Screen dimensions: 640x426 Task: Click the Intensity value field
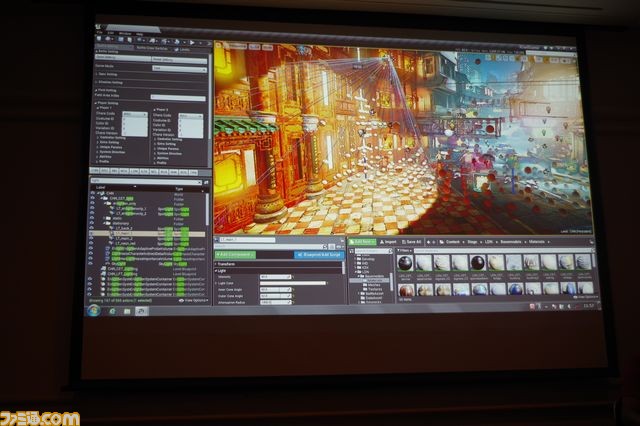(276, 277)
